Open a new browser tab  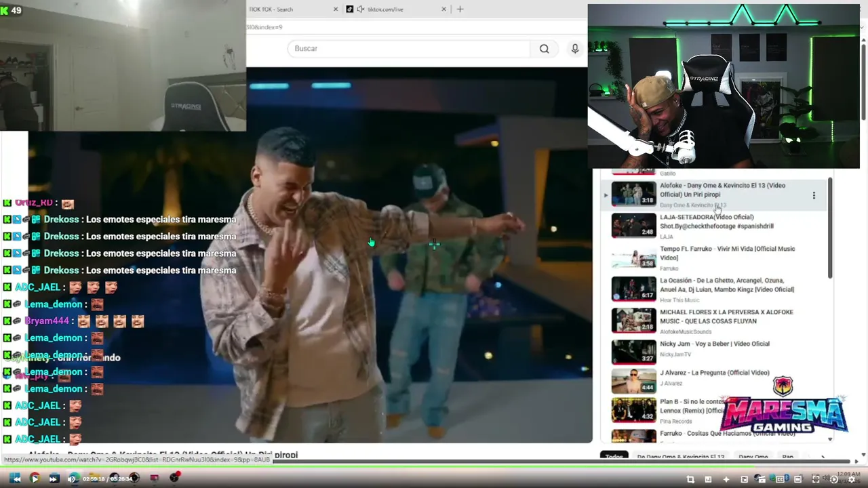click(x=460, y=9)
